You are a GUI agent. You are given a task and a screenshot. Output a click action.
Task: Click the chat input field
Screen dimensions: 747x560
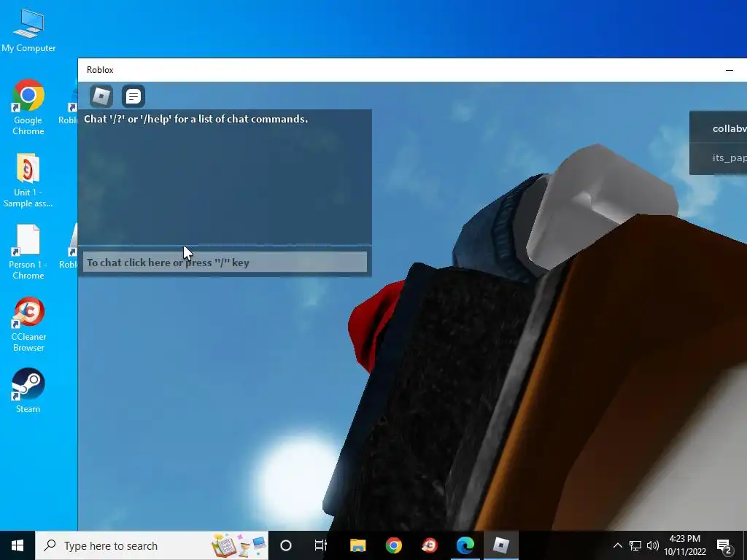pyautogui.click(x=225, y=262)
